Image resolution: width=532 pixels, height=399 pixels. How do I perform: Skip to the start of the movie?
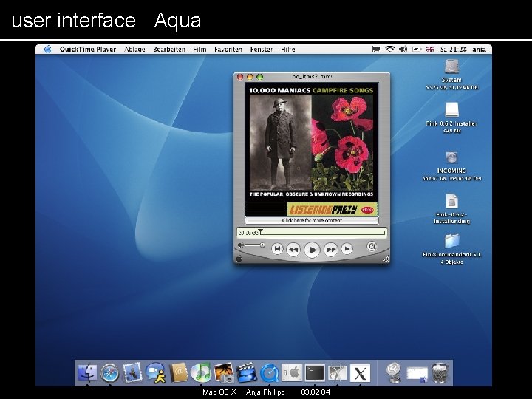point(277,250)
